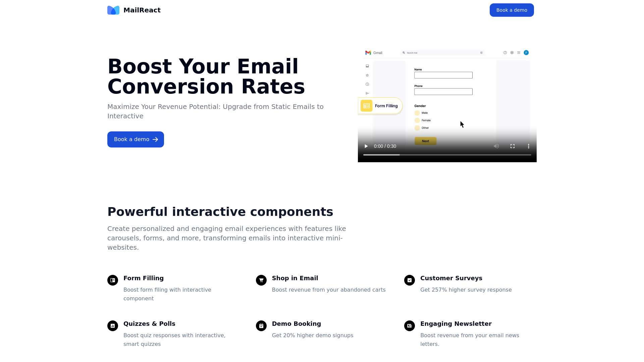Click the Form Filling icon

[112, 279]
